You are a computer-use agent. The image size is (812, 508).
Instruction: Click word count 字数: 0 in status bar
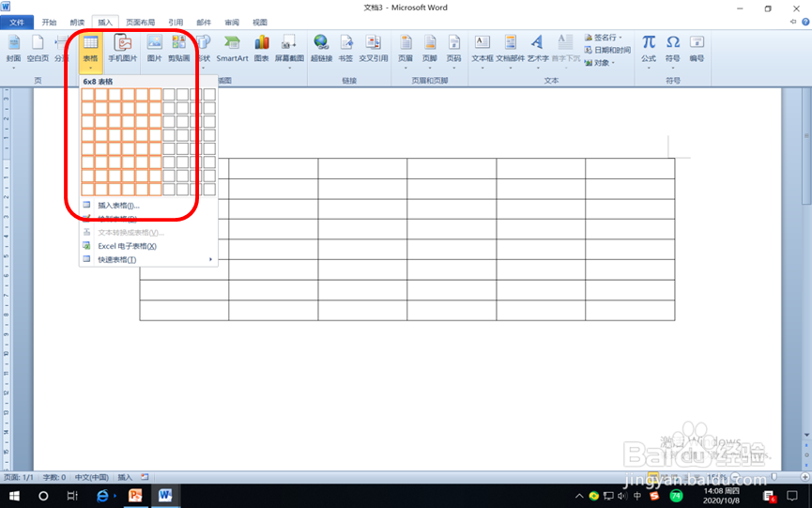[x=54, y=477]
